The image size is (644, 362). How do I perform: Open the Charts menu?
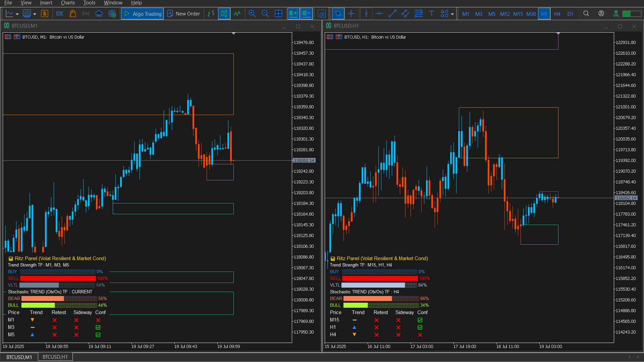68,3
